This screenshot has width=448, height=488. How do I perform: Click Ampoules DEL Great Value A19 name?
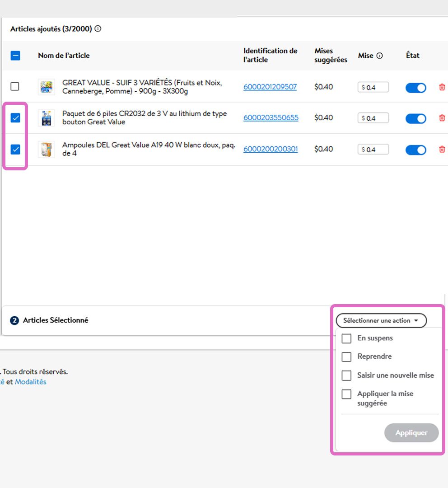click(x=149, y=149)
